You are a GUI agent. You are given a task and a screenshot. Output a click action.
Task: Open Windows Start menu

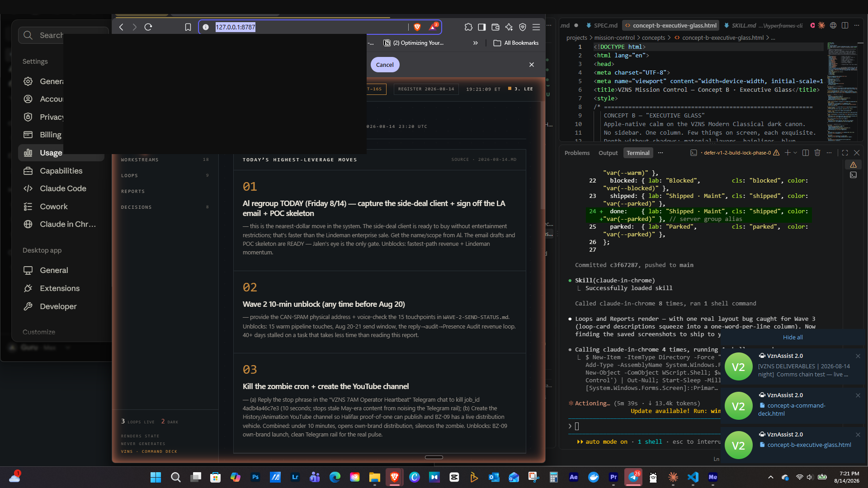[156, 477]
